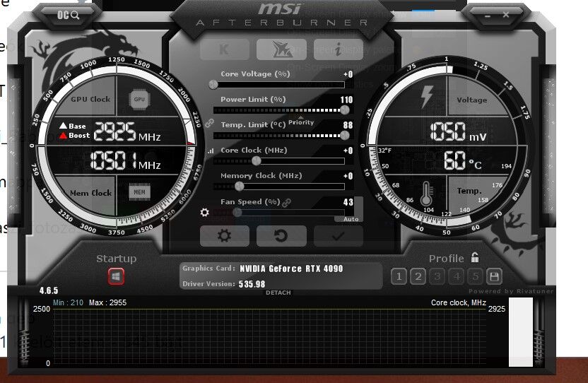This screenshot has width=588, height=383.
Task: Select profile slot 1
Action: (399, 277)
